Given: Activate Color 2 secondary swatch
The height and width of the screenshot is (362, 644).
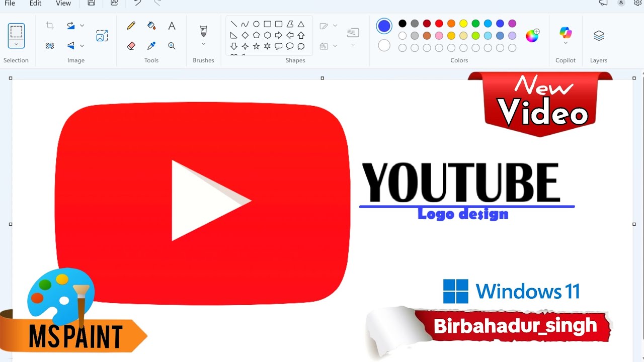Looking at the screenshot, I should pyautogui.click(x=384, y=46).
